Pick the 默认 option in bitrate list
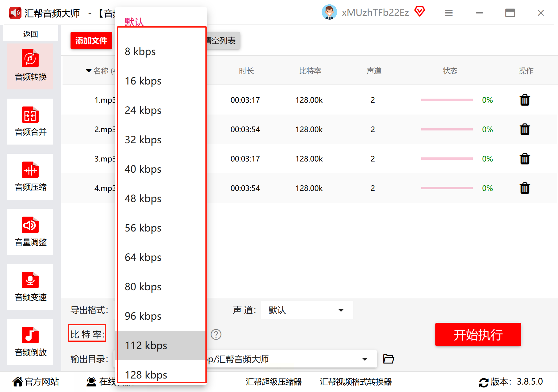 pyautogui.click(x=134, y=22)
